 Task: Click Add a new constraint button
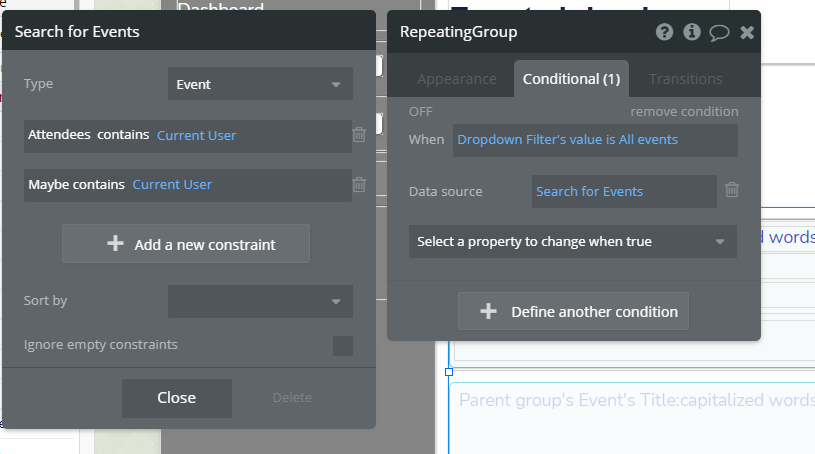pos(186,244)
